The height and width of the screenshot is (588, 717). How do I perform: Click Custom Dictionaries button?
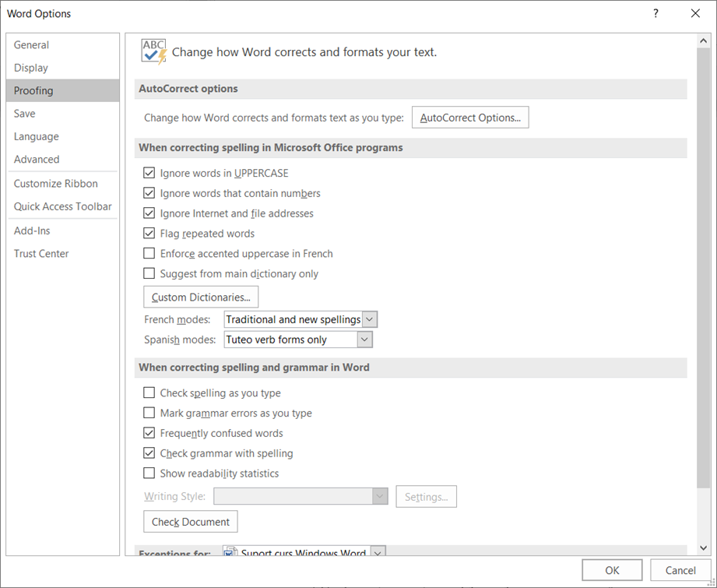(201, 297)
